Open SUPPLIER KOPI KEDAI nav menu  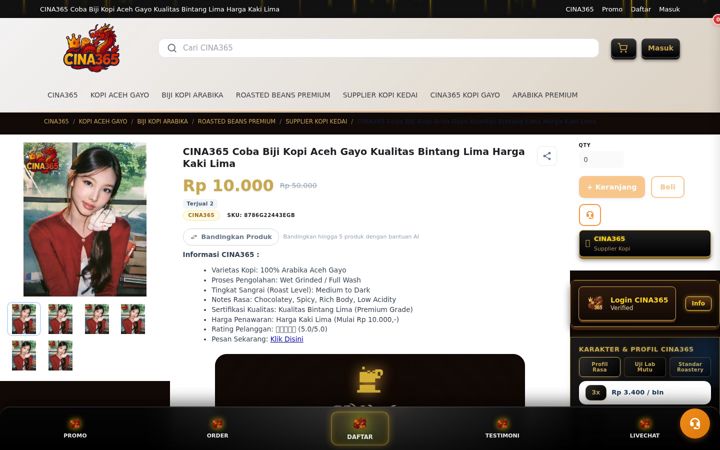coord(380,95)
